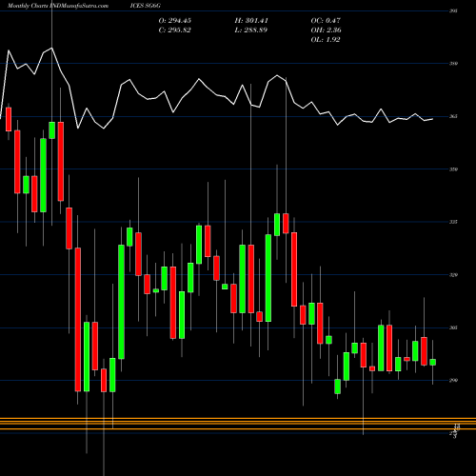The image size is (476, 476).
Task: Click the 365 price axis label
Action: coord(453,116)
